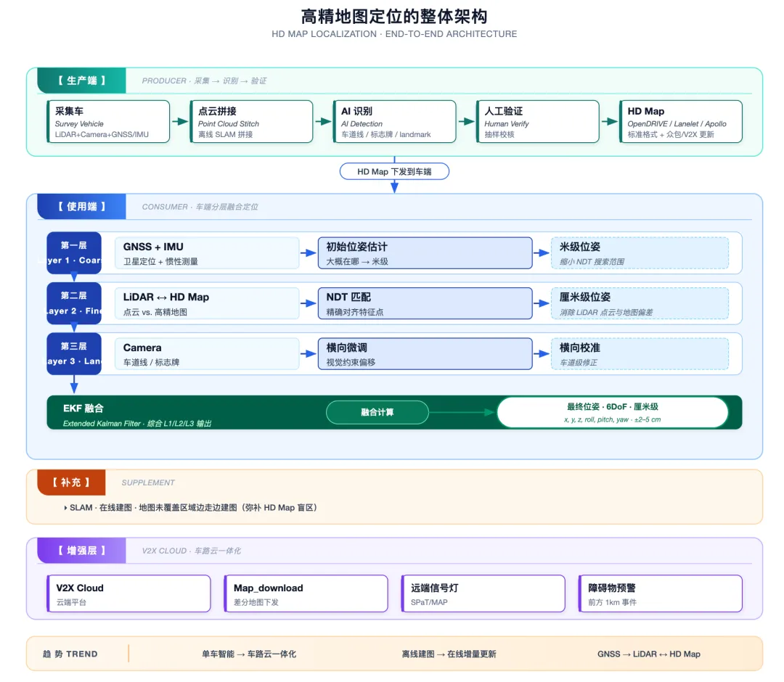Click the 【生产端】 section label
This screenshot has width=784, height=682.
tap(81, 81)
